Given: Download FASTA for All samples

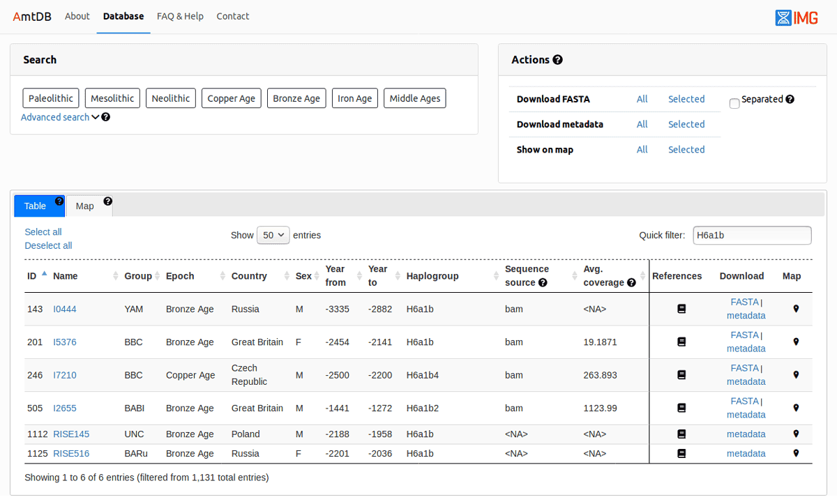Looking at the screenshot, I should (x=642, y=99).
